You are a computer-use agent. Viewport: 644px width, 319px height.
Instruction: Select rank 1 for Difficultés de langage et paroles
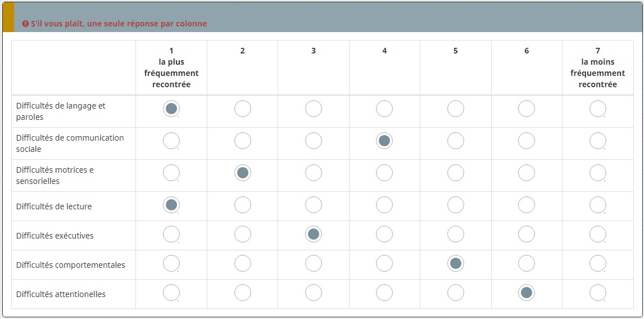click(x=171, y=109)
